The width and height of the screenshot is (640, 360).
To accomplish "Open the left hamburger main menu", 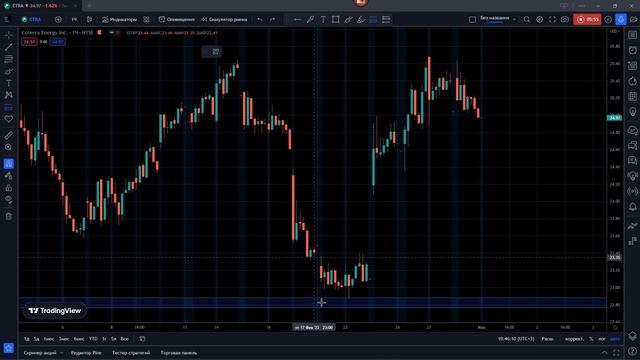I will click(7, 19).
